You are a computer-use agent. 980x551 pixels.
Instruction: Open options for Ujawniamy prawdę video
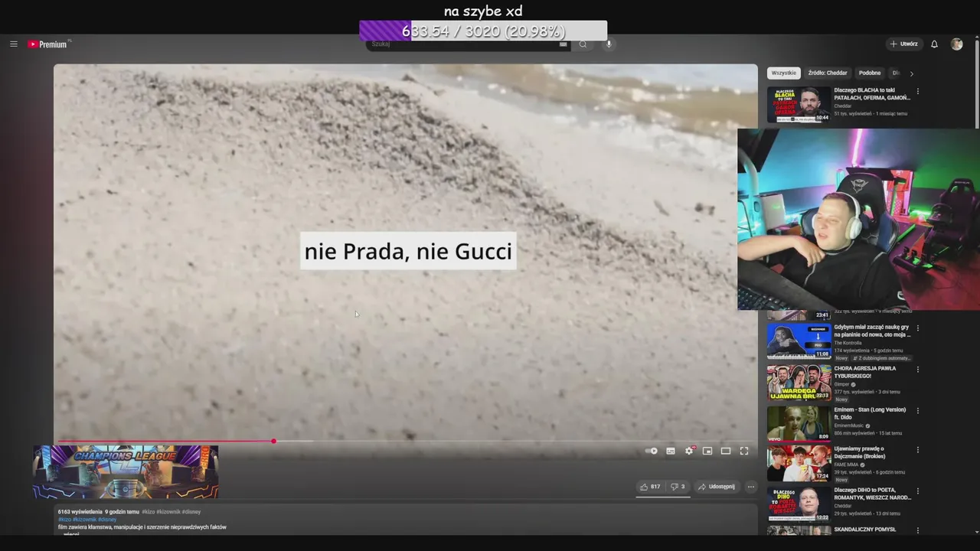[x=918, y=452]
